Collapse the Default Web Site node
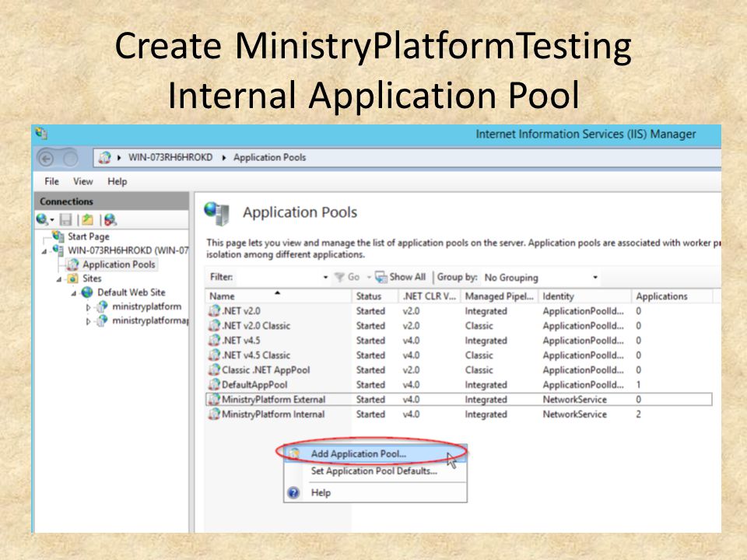Screen dimensions: 747x560 [x=74, y=293]
